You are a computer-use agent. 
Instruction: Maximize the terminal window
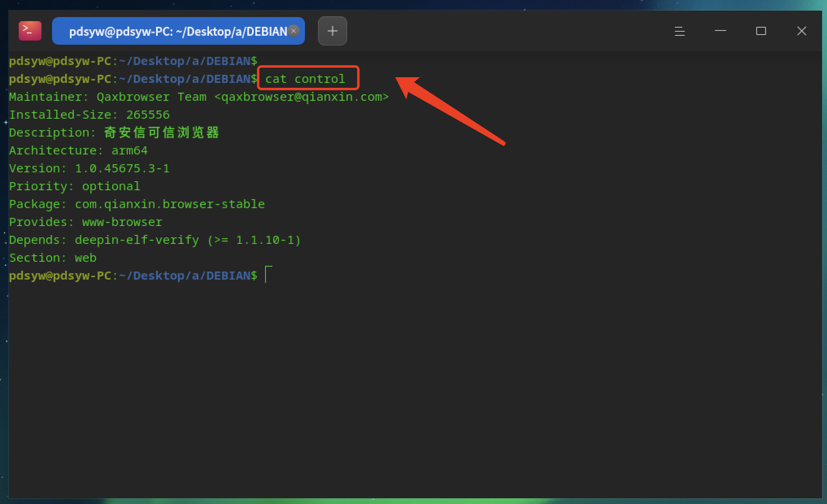click(x=761, y=31)
